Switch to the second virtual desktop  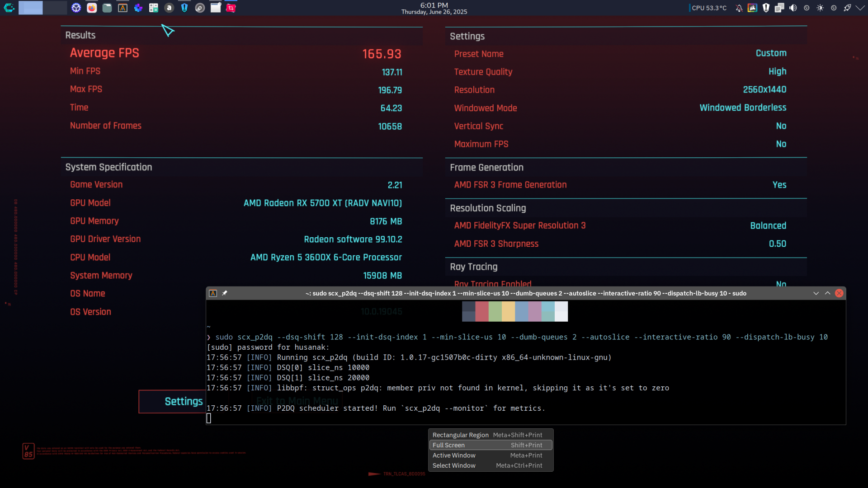pyautogui.click(x=55, y=8)
